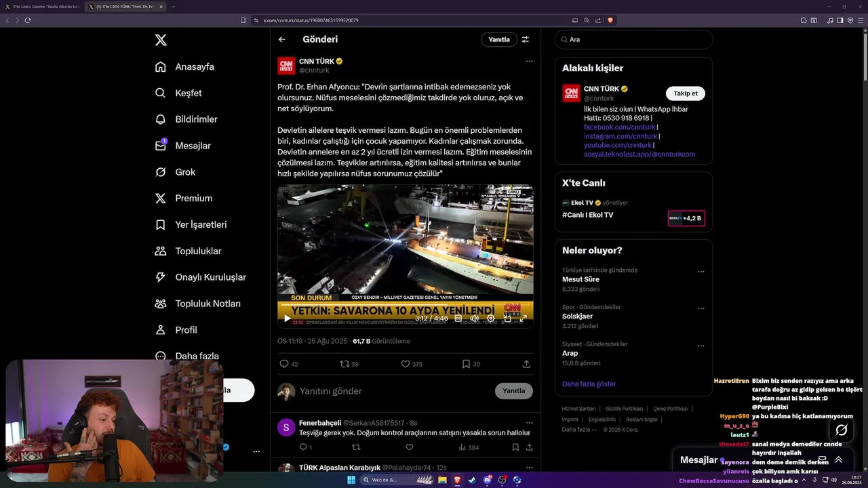
Task: Open the Windows Start menu
Action: [x=351, y=480]
